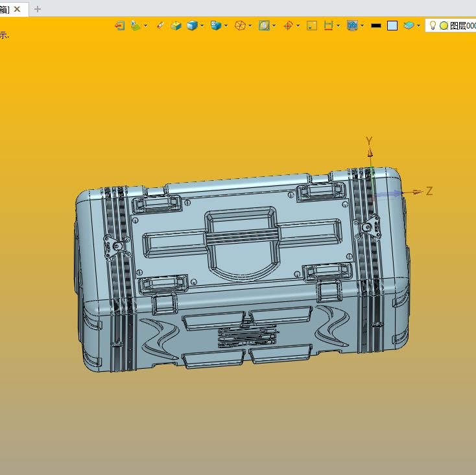Click the light blue color swatch
476x475 pixels.
(392, 26)
